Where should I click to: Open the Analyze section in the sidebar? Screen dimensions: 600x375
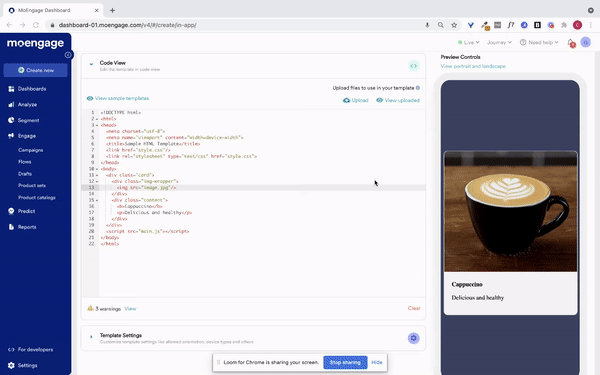(x=23, y=104)
